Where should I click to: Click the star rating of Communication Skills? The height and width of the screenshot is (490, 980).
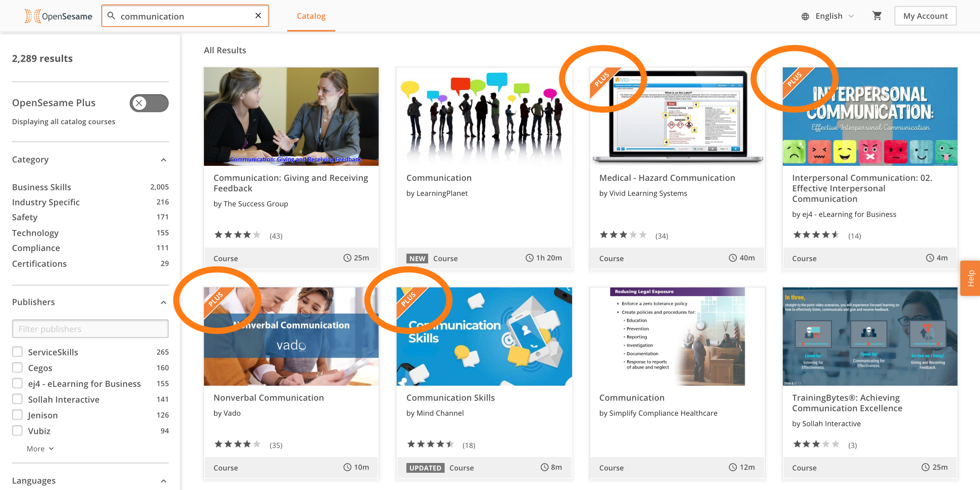[x=430, y=444]
